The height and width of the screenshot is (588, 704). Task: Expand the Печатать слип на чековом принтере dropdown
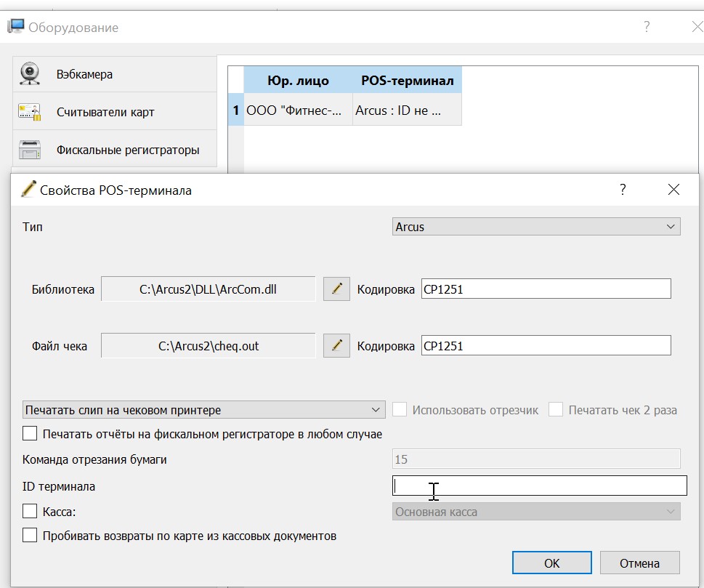click(203, 410)
